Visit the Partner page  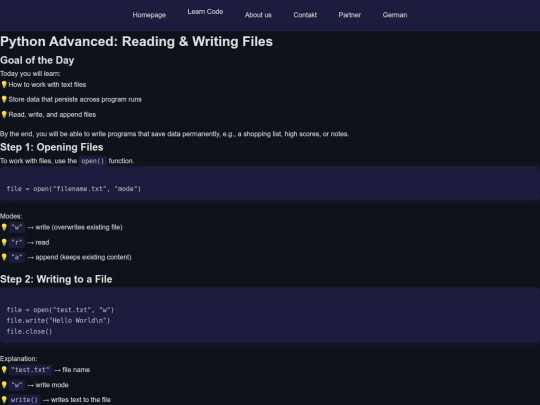point(350,15)
